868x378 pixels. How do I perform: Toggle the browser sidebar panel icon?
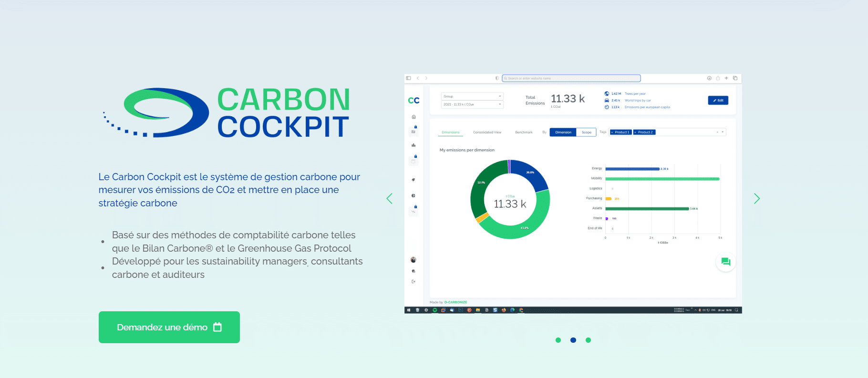coord(408,78)
